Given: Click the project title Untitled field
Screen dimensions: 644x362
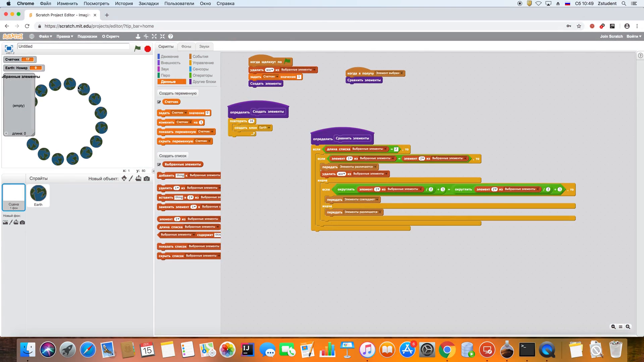Looking at the screenshot, I should [73, 46].
